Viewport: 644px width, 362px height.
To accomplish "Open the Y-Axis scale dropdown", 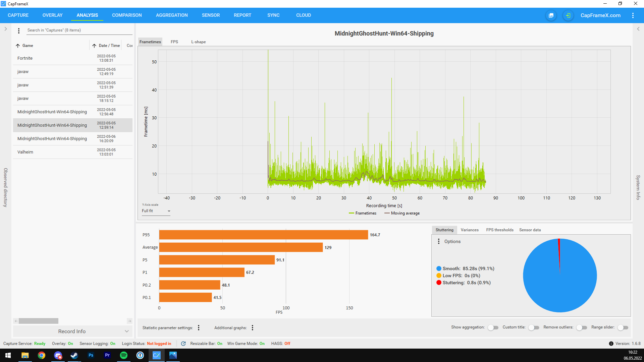I will tap(156, 211).
